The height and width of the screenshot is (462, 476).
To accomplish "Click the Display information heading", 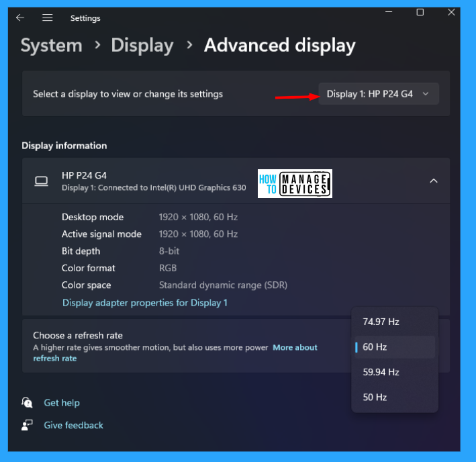I will click(x=64, y=146).
